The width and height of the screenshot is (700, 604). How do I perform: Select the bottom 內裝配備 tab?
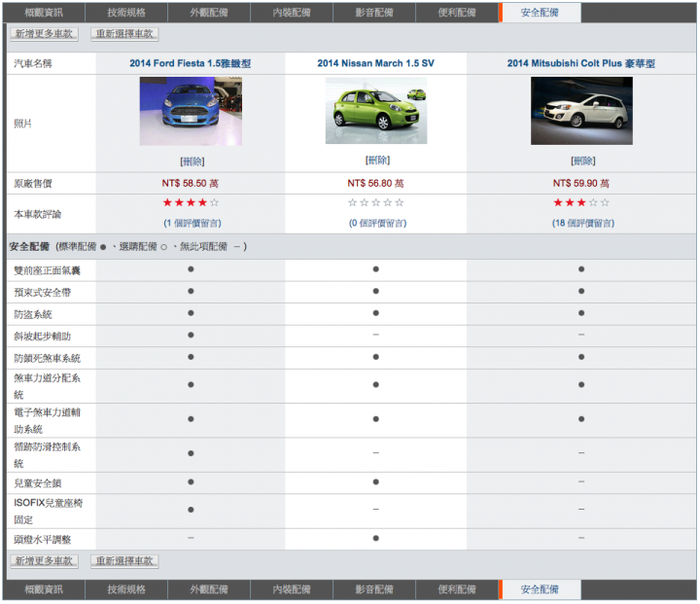(292, 589)
